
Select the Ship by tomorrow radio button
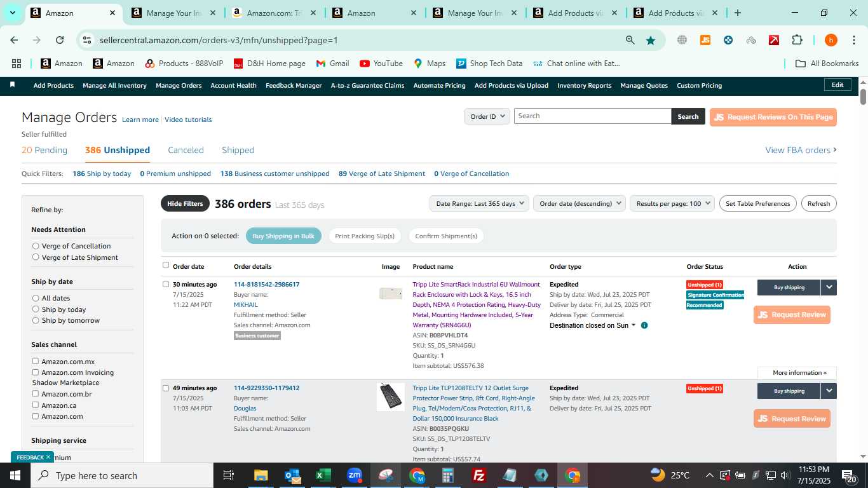pos(36,320)
